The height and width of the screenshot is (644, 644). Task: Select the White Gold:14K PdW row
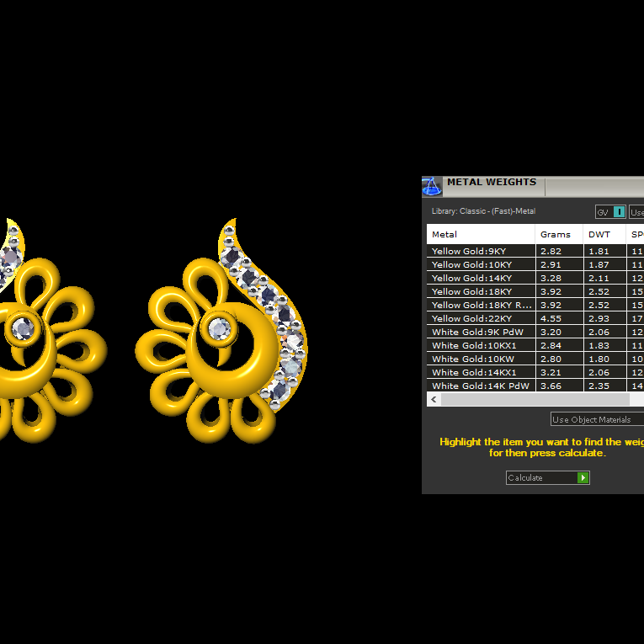point(535,386)
